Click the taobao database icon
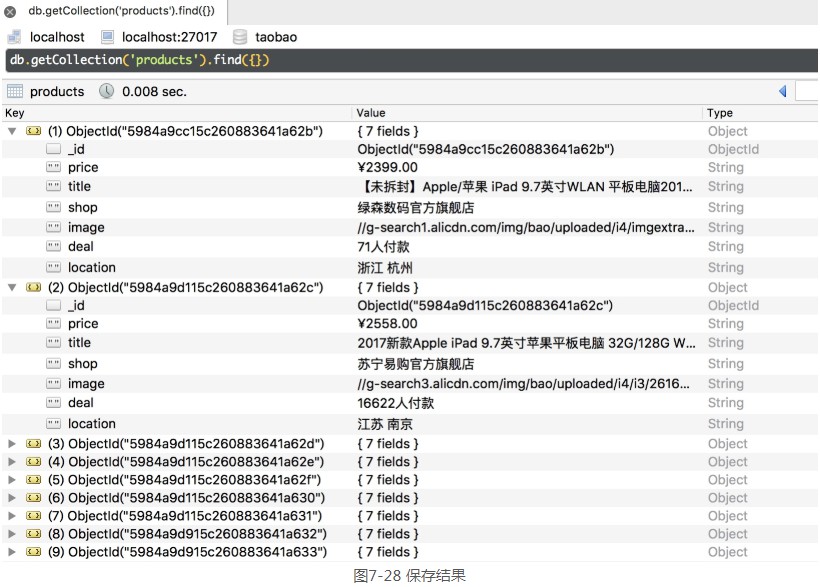Screen dimensions: 820x587 point(240,37)
